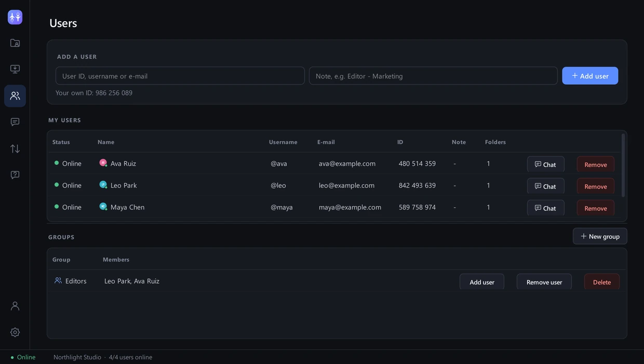Open the account profile sidebar icon
Image resolution: width=644 pixels, height=364 pixels.
coord(15,306)
